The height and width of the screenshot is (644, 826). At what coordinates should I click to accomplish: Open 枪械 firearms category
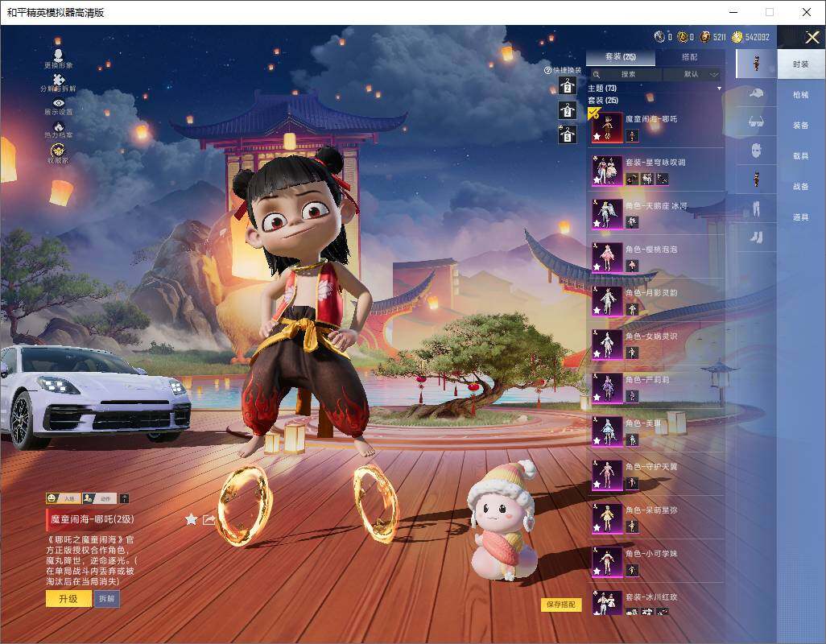(801, 95)
